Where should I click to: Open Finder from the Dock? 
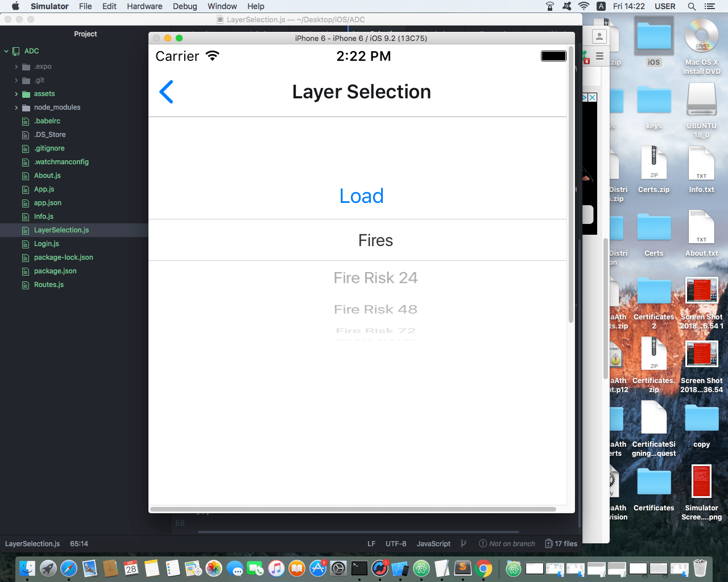[x=27, y=568]
